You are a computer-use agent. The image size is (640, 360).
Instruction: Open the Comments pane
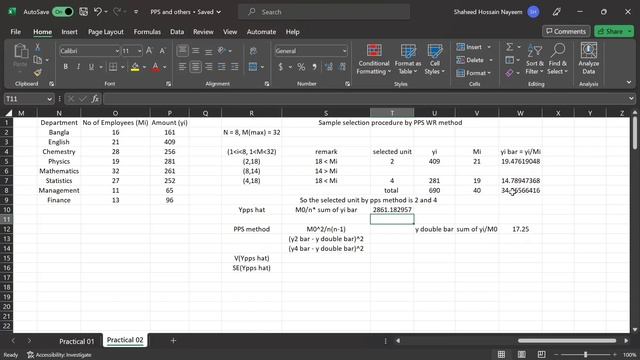[x=566, y=31]
